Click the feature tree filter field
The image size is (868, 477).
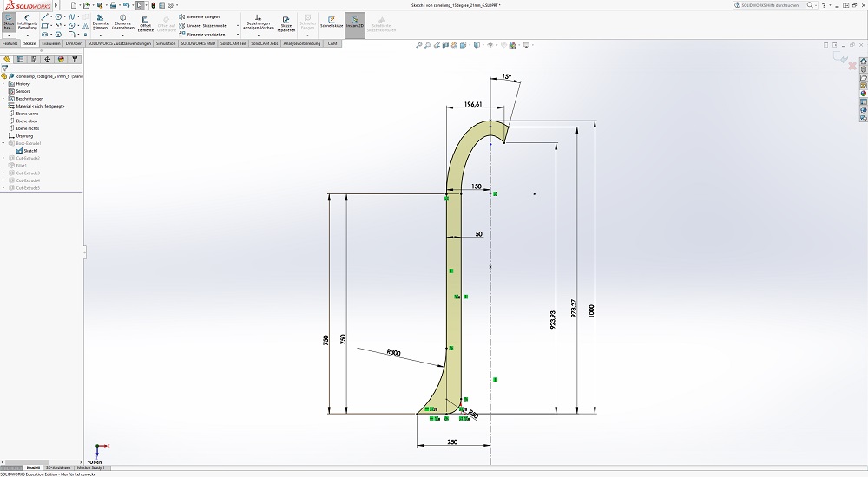click(x=42, y=68)
